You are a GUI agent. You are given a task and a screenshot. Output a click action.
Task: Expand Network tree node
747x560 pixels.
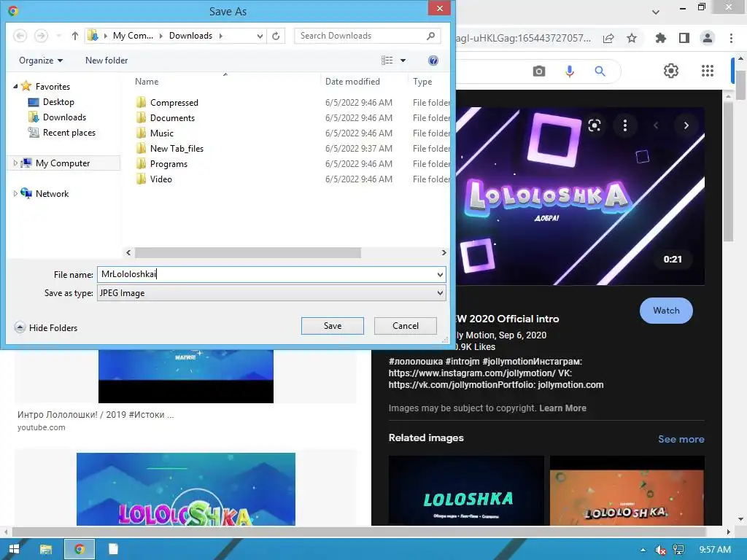pyautogui.click(x=15, y=194)
